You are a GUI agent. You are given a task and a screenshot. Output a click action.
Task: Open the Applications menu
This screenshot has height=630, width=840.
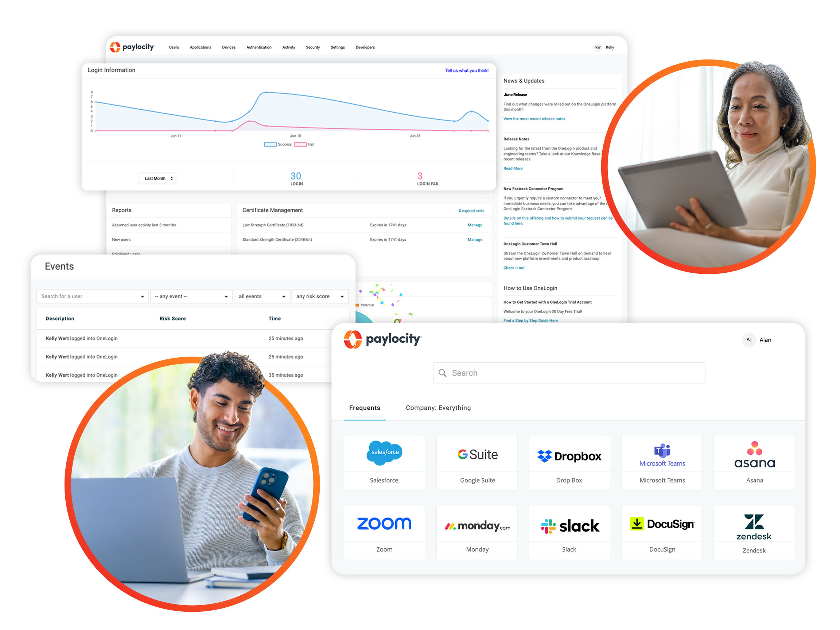point(200,47)
